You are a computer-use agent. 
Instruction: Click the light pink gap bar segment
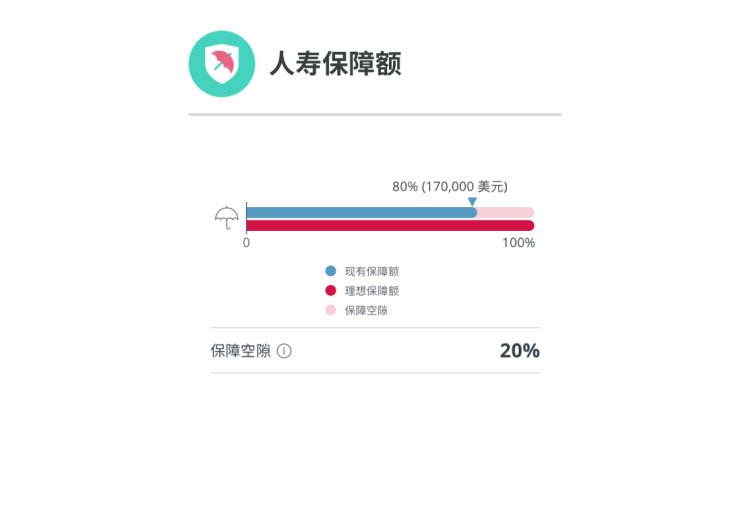[x=506, y=213]
